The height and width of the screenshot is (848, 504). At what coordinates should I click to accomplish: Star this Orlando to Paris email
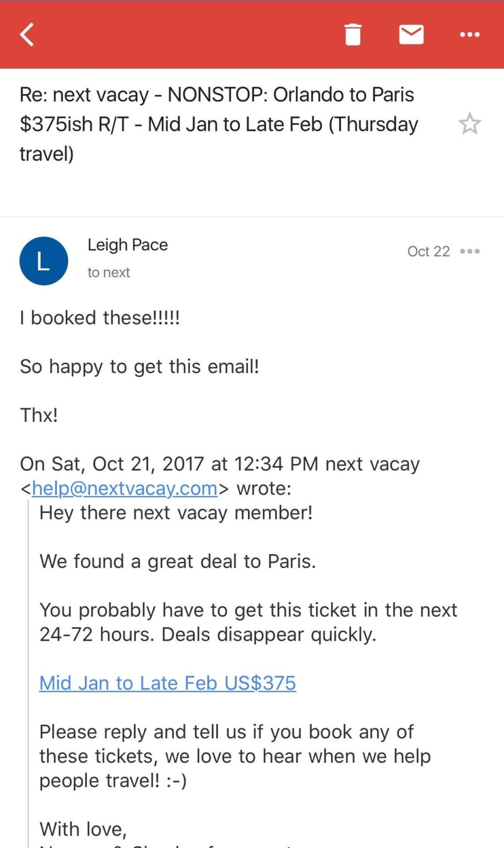click(469, 124)
